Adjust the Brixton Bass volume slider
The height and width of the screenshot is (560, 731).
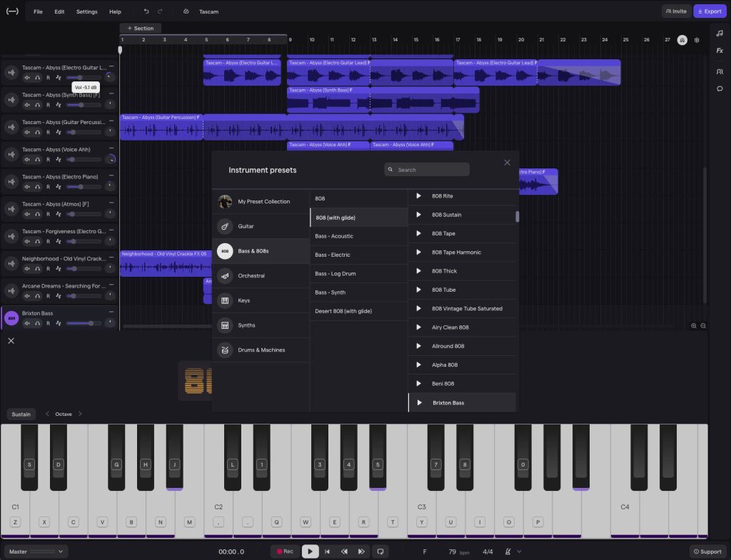(84, 323)
